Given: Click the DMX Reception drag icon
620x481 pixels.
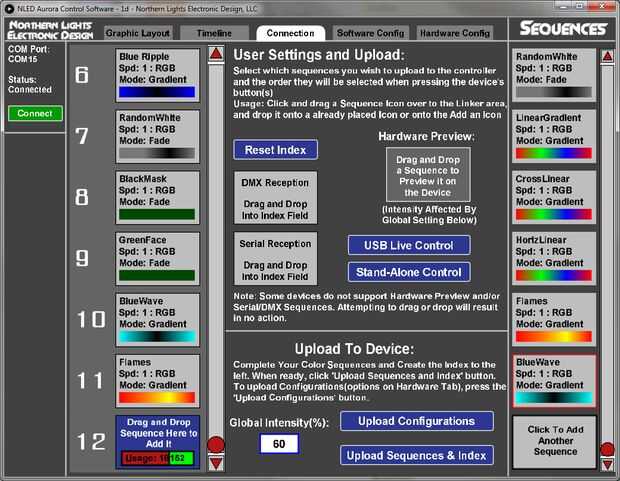Looking at the screenshot, I should point(275,198).
